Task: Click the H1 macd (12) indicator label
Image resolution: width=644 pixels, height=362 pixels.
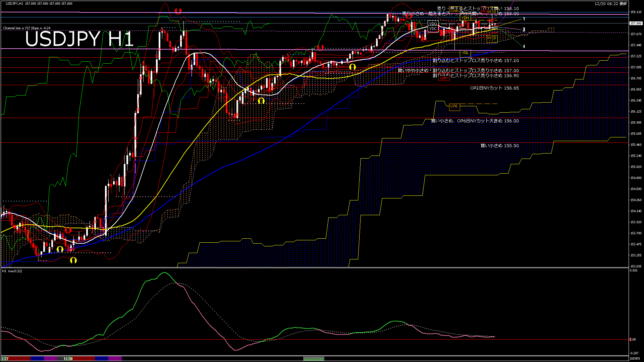Action: 12,271
